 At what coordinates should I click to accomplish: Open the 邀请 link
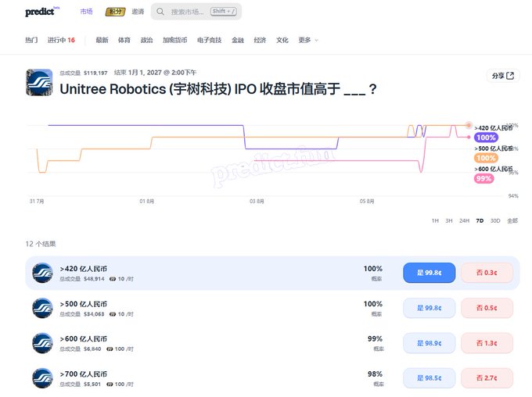point(138,12)
